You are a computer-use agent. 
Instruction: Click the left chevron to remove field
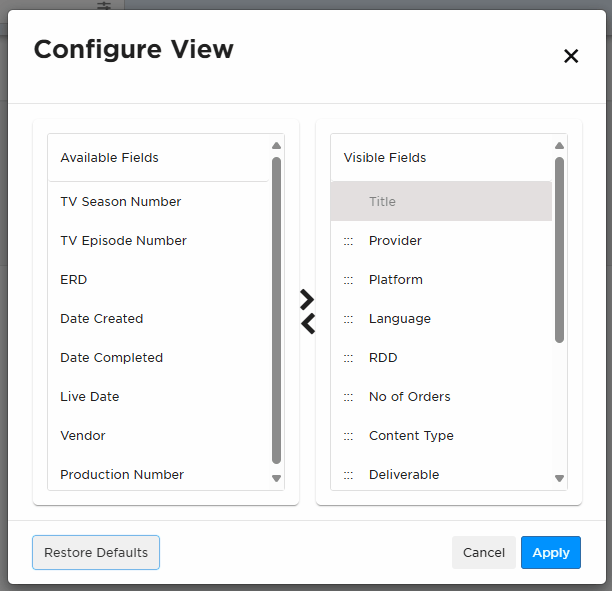click(308, 324)
